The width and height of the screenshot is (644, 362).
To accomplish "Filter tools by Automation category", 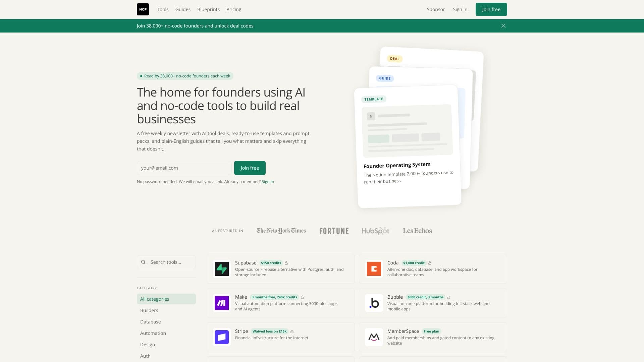I will [x=166, y=333].
